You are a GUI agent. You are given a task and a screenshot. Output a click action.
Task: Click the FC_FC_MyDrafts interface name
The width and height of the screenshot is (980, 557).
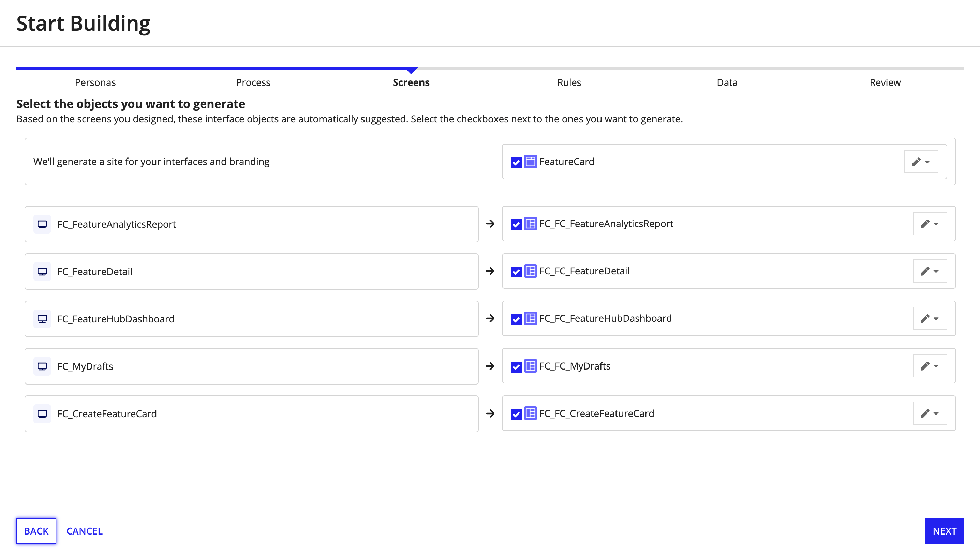point(575,366)
